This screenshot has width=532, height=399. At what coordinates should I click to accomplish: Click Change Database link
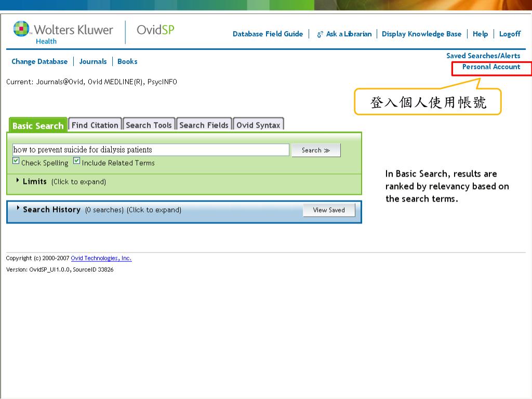[x=39, y=61]
